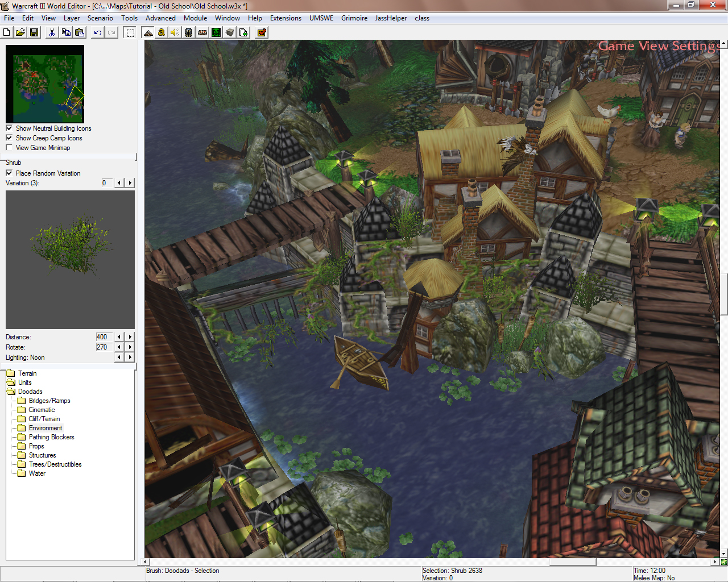728x582 pixels.
Task: Click the Open map folder icon
Action: click(20, 32)
